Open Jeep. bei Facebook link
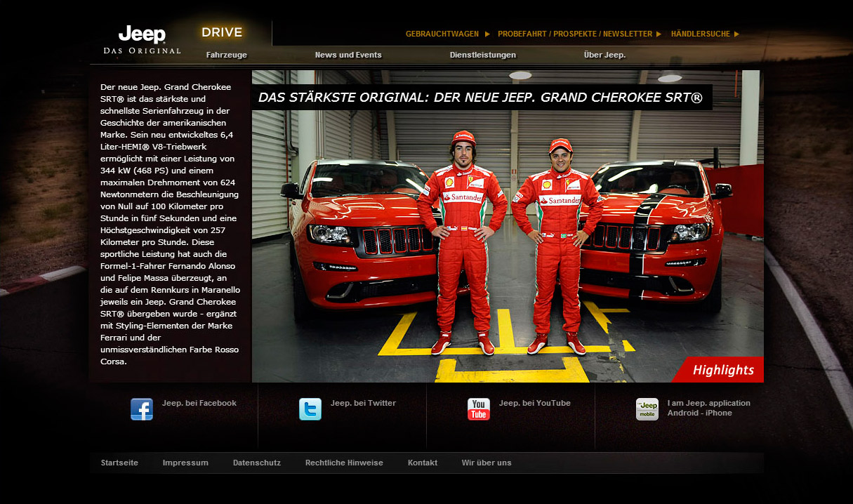The width and height of the screenshot is (853, 504). (199, 403)
